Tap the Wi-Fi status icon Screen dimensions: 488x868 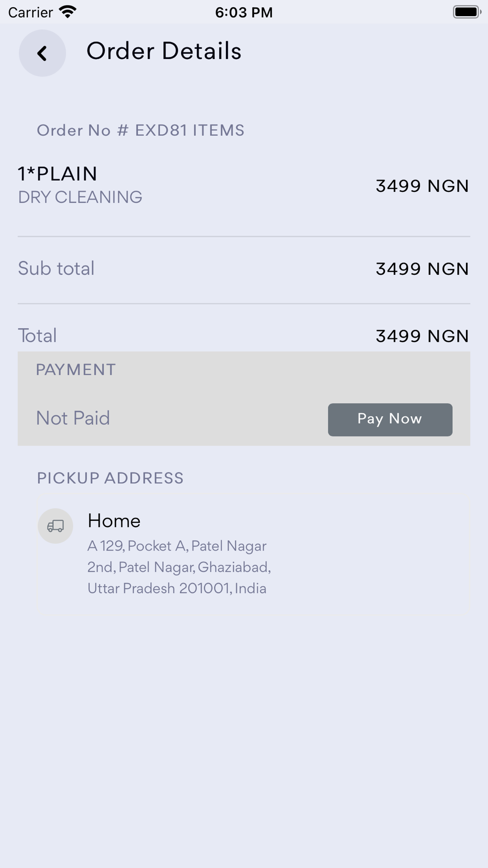pos(68,12)
